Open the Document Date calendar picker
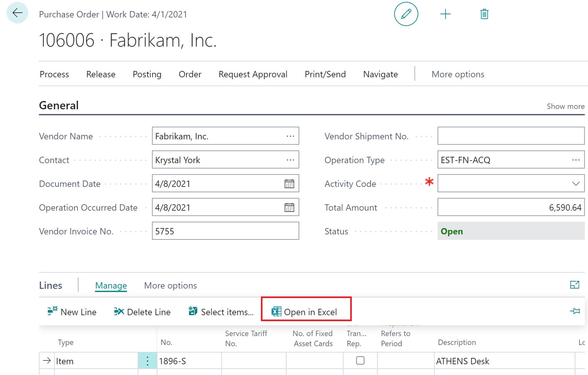588x375 pixels. pyautogui.click(x=289, y=184)
